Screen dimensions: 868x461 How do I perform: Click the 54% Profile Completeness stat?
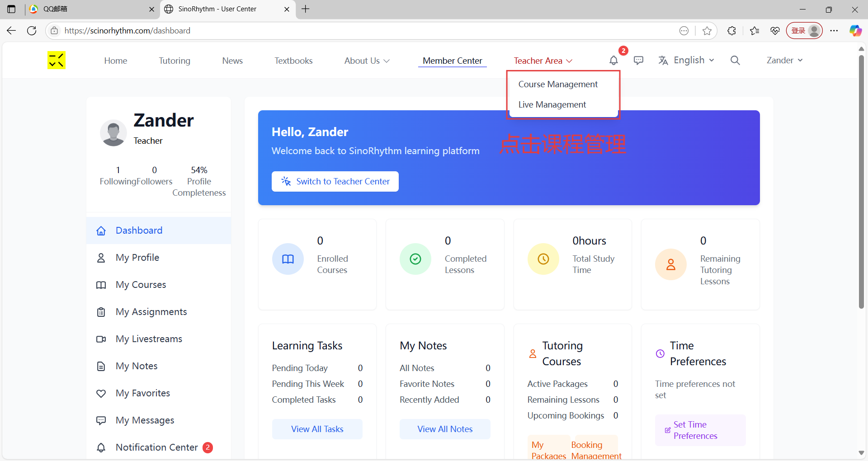[x=199, y=181]
